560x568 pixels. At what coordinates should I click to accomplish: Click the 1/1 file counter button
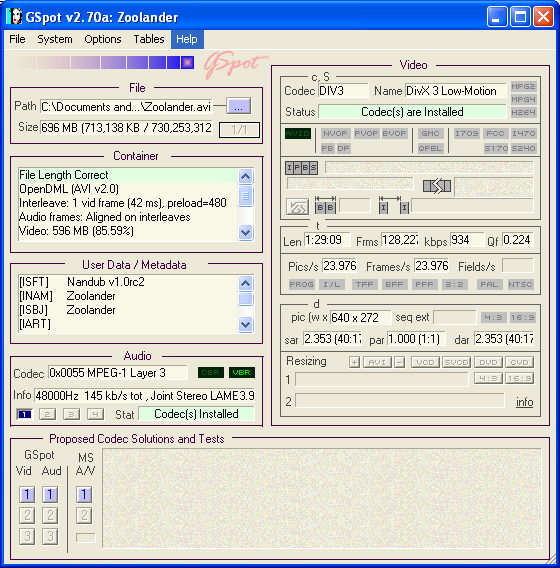click(x=239, y=130)
